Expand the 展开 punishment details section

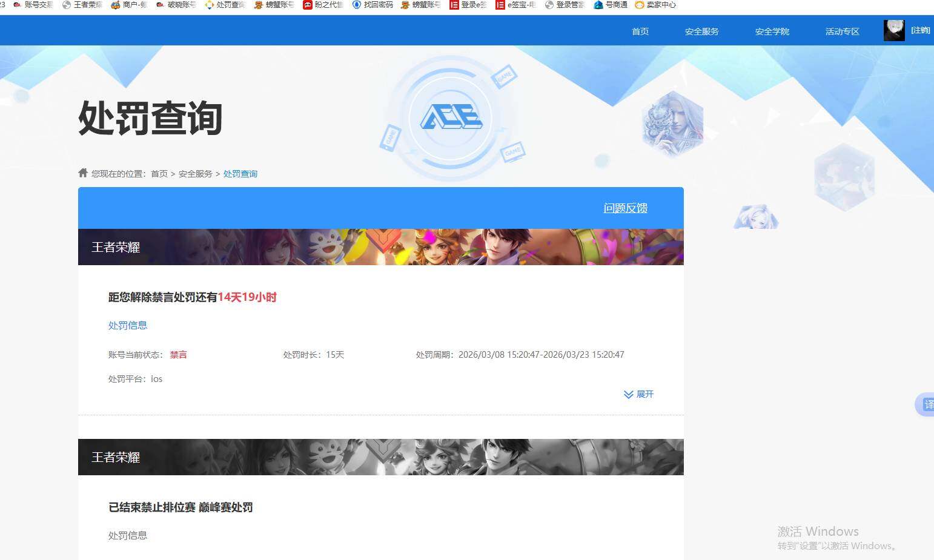[x=638, y=394]
